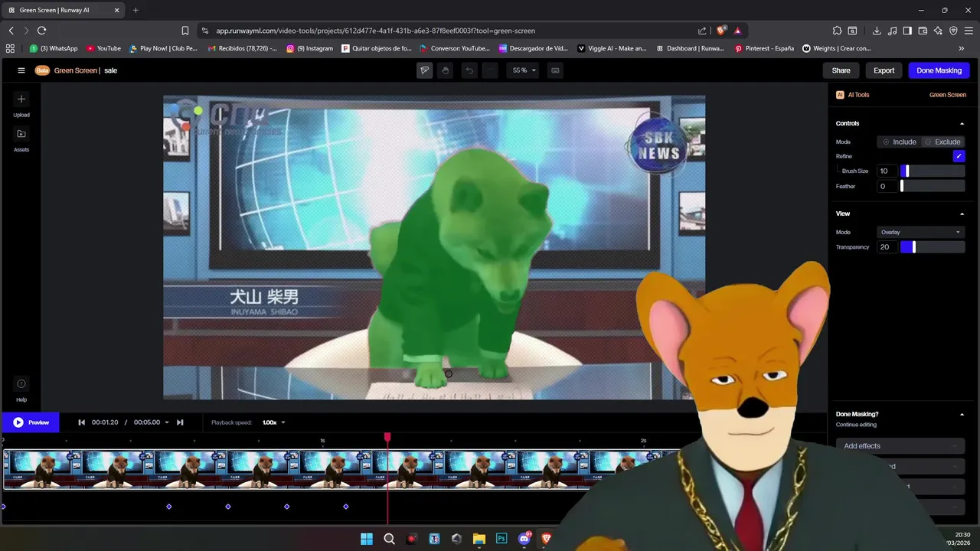Open Windows taskbar search
980x551 pixels.
click(x=389, y=539)
